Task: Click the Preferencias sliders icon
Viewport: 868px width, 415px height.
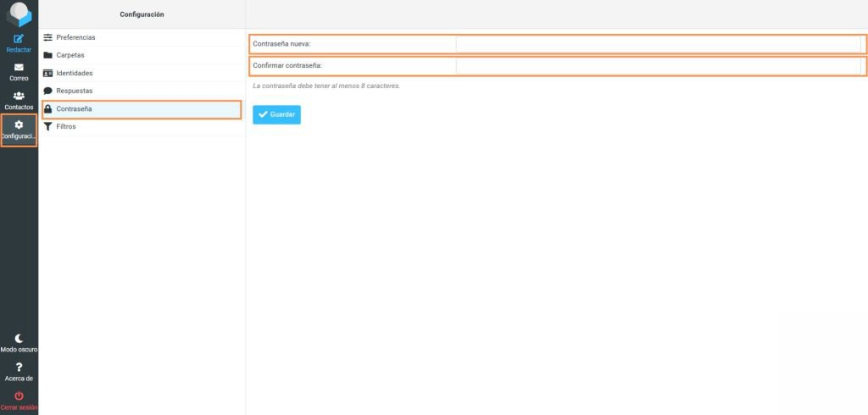Action: coord(48,37)
